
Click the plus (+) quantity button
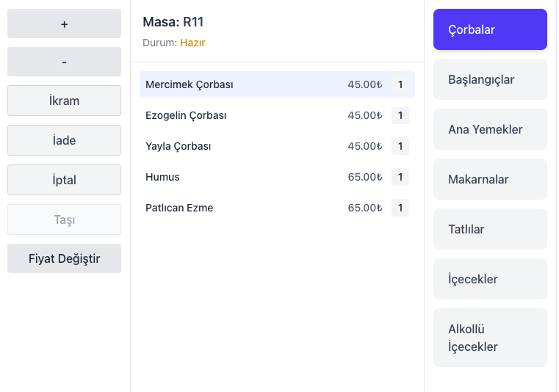coord(64,23)
